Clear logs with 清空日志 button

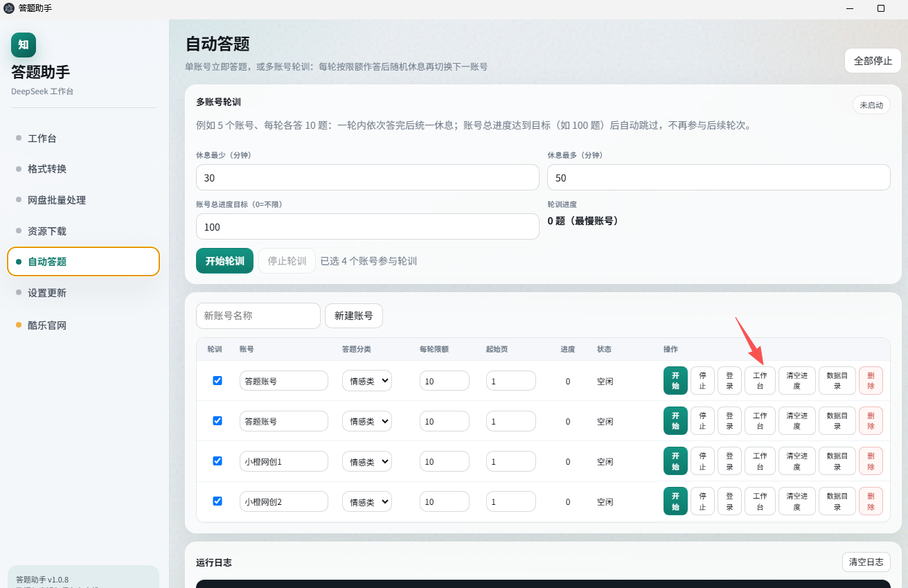pos(866,562)
